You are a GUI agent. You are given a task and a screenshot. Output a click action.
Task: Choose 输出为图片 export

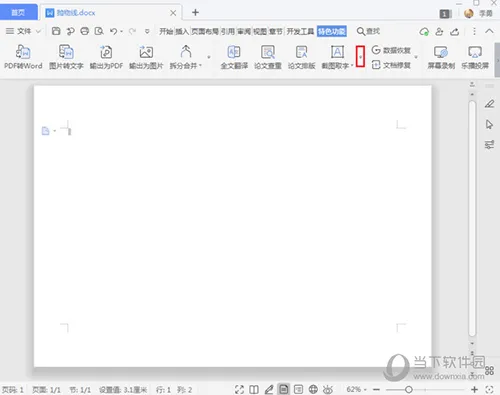[146, 57]
